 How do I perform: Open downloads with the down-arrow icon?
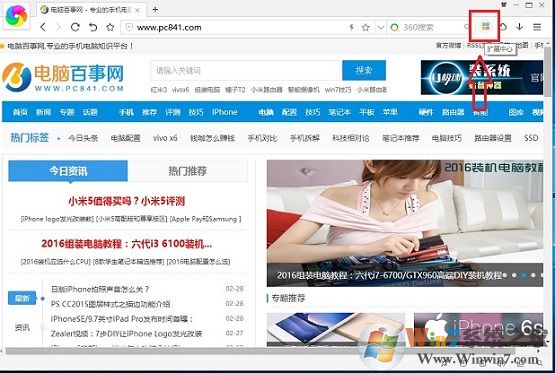(519, 27)
